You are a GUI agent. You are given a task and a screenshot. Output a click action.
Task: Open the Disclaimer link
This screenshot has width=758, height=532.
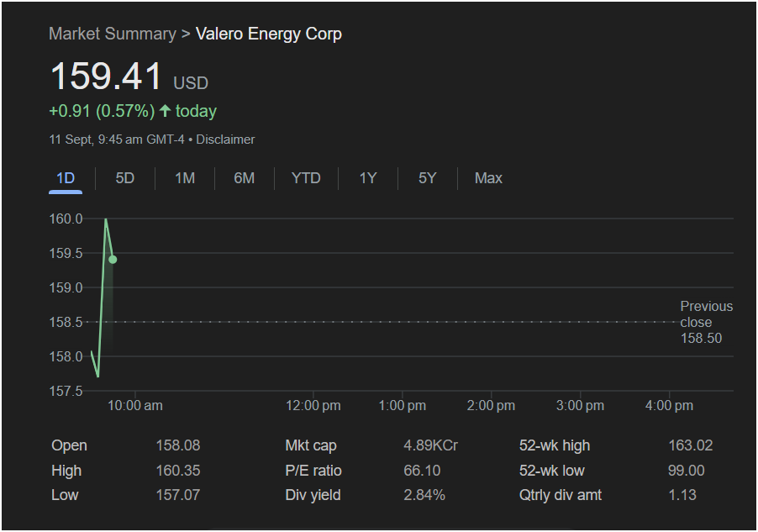(x=225, y=140)
